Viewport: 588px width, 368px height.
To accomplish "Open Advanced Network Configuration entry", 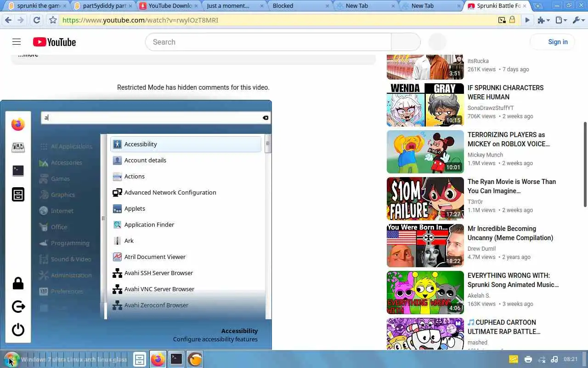I will [186, 192].
